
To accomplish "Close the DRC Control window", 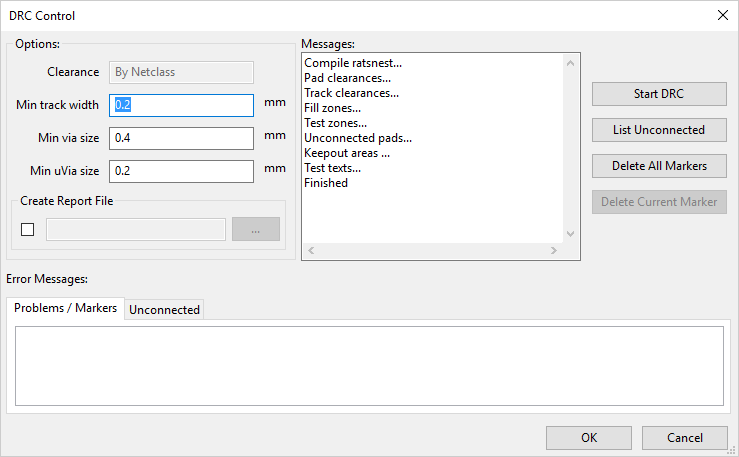I will [722, 15].
